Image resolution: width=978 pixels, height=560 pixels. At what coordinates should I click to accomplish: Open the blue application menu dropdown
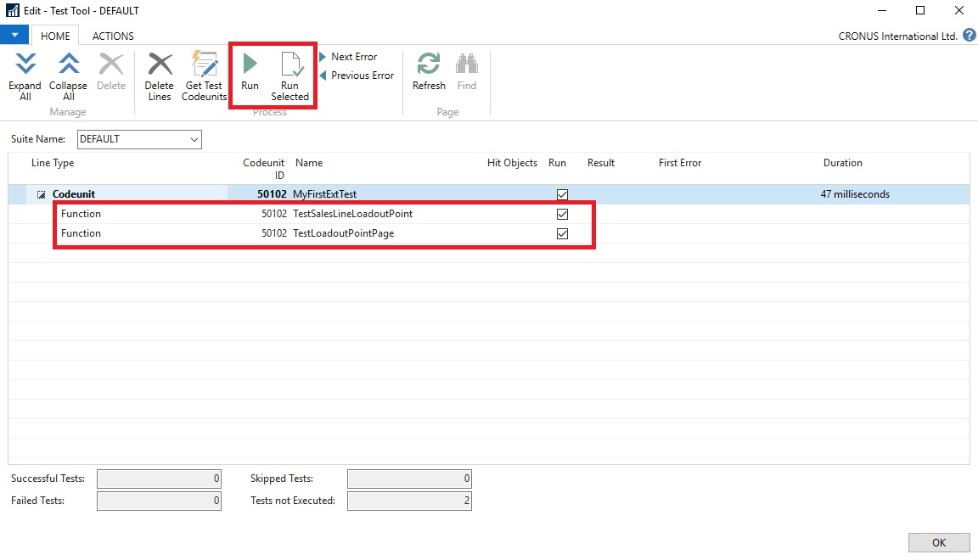pyautogui.click(x=14, y=36)
